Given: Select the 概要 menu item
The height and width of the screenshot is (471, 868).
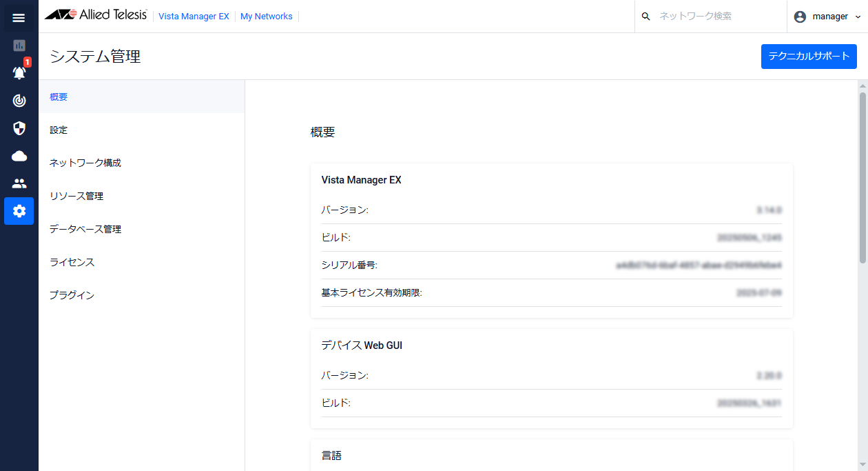Looking at the screenshot, I should [x=141, y=97].
